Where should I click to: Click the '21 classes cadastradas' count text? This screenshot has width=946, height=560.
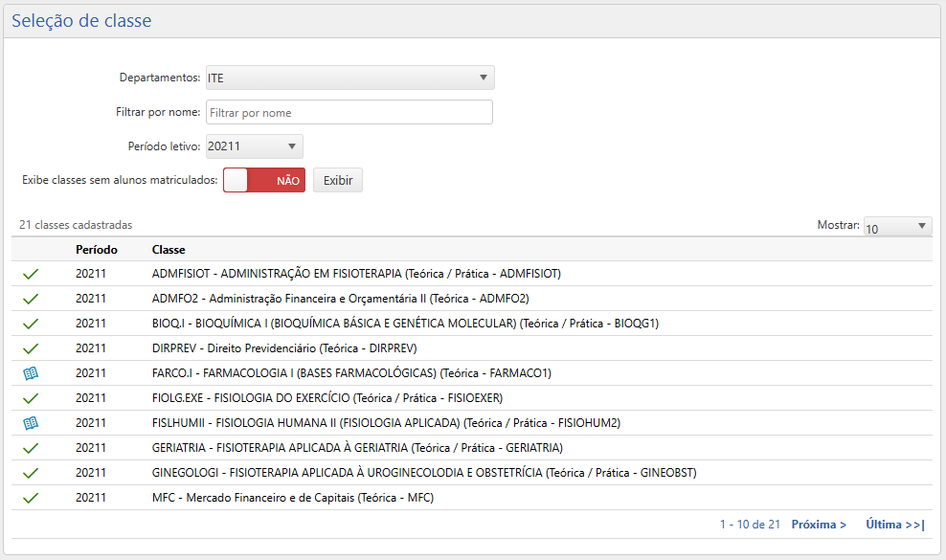[76, 225]
